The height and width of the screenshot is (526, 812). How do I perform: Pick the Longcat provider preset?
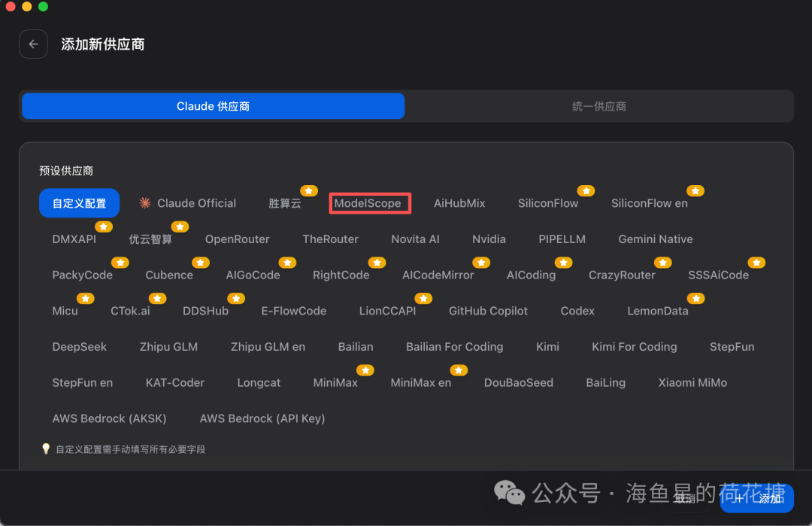pyautogui.click(x=259, y=382)
